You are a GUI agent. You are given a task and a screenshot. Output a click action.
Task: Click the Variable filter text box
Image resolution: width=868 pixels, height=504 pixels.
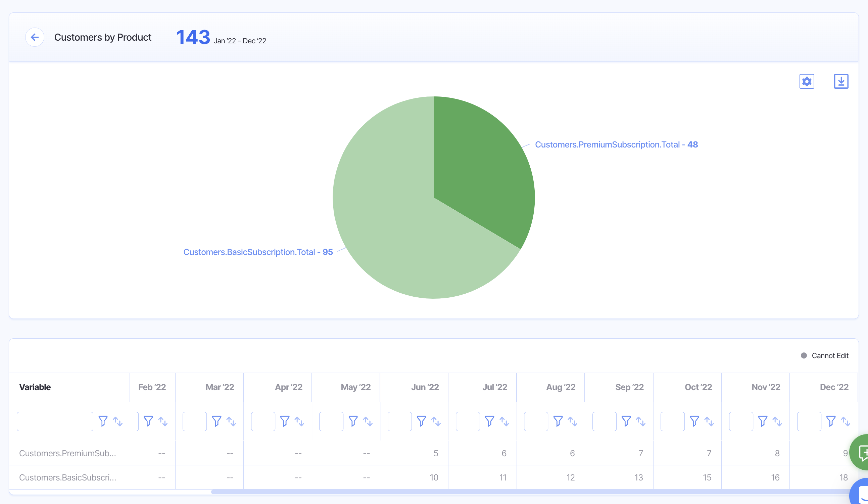click(x=55, y=421)
